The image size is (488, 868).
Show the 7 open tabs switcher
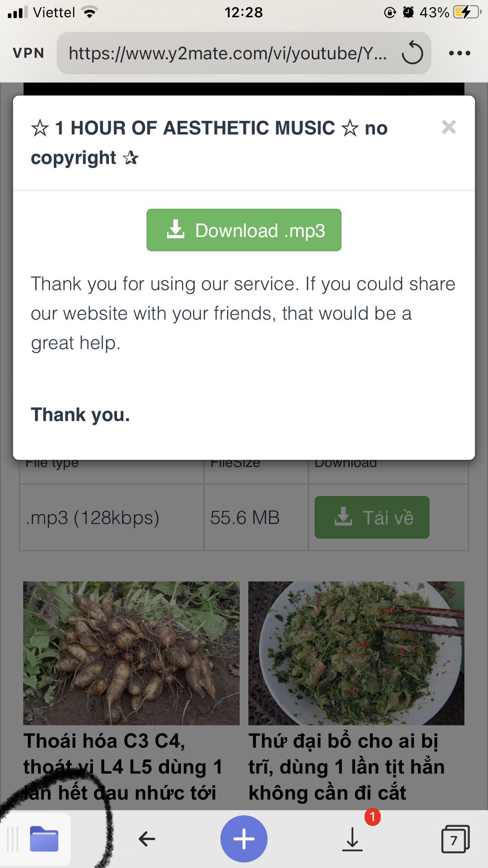tap(455, 839)
